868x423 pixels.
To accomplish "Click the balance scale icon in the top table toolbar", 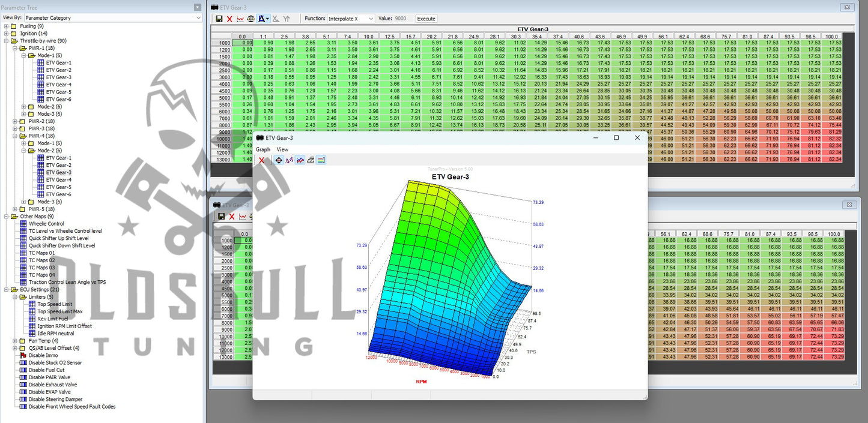I will (250, 19).
